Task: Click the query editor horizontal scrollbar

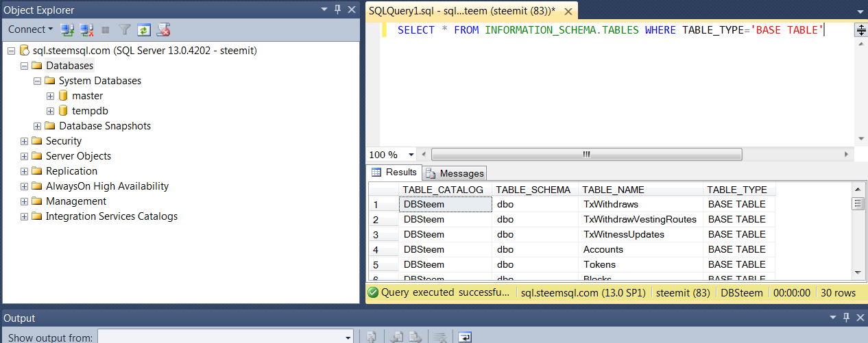Action: 586,155
